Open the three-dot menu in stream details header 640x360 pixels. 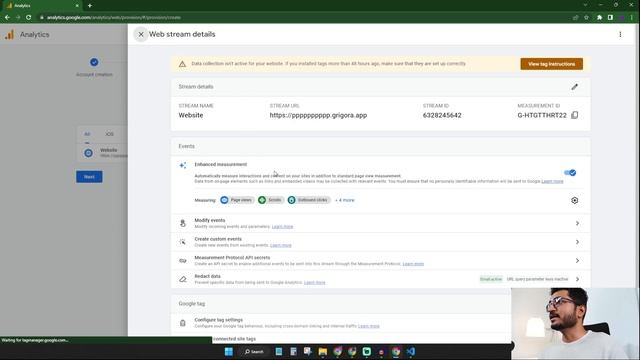[620, 34]
